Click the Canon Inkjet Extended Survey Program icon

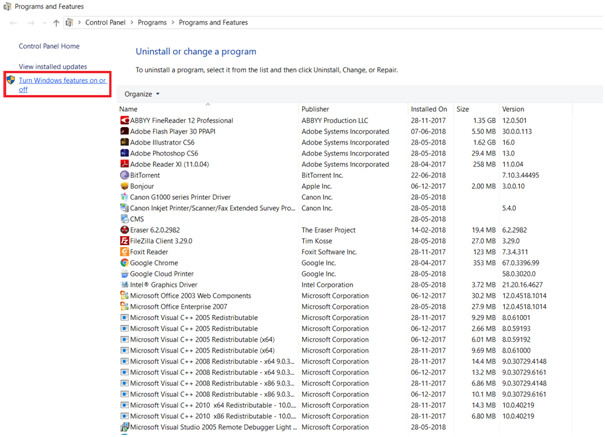(x=124, y=208)
